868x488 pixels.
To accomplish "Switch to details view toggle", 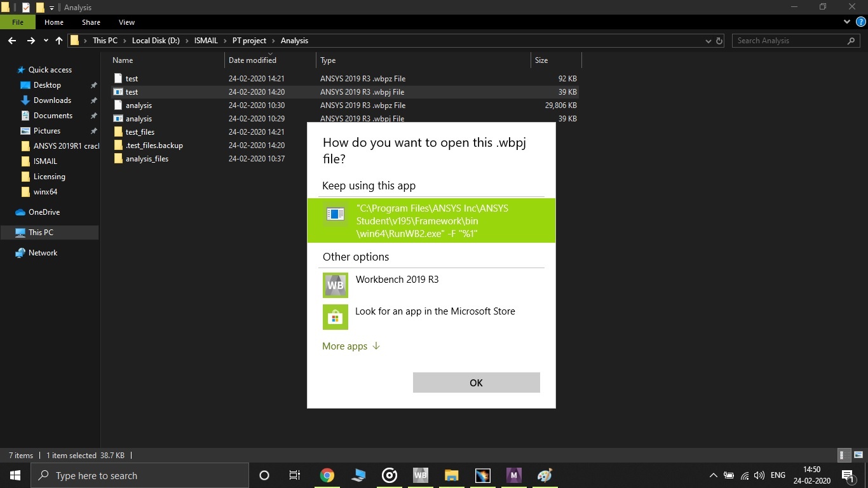I will [844, 455].
